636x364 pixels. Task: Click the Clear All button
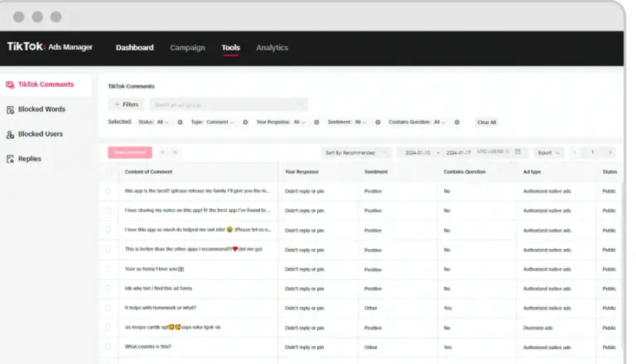click(487, 122)
